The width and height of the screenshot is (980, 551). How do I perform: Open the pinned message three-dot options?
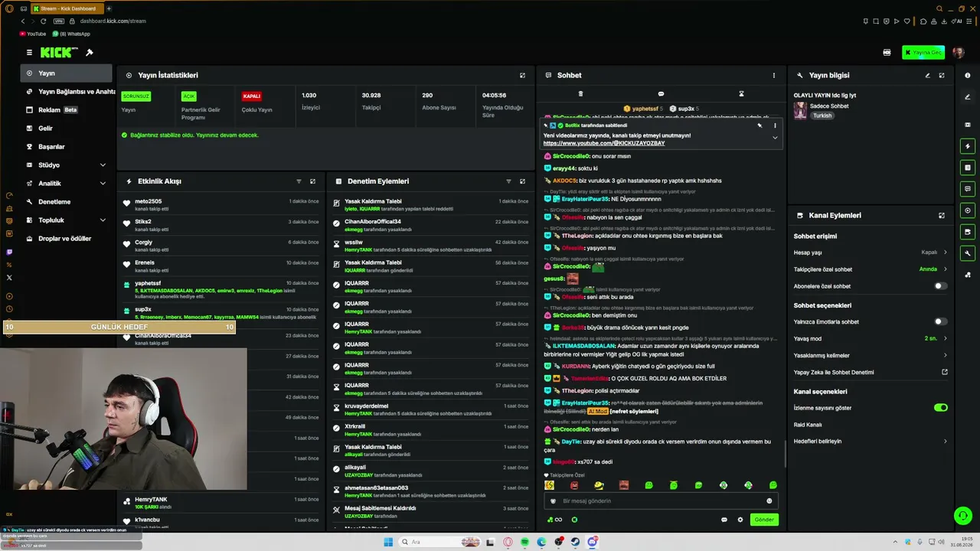(x=775, y=125)
